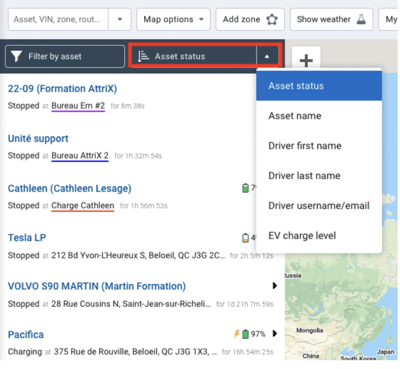The height and width of the screenshot is (369, 400).
Task: Expand the VOLVO S90 MARTIN row arrow
Action: pos(275,286)
